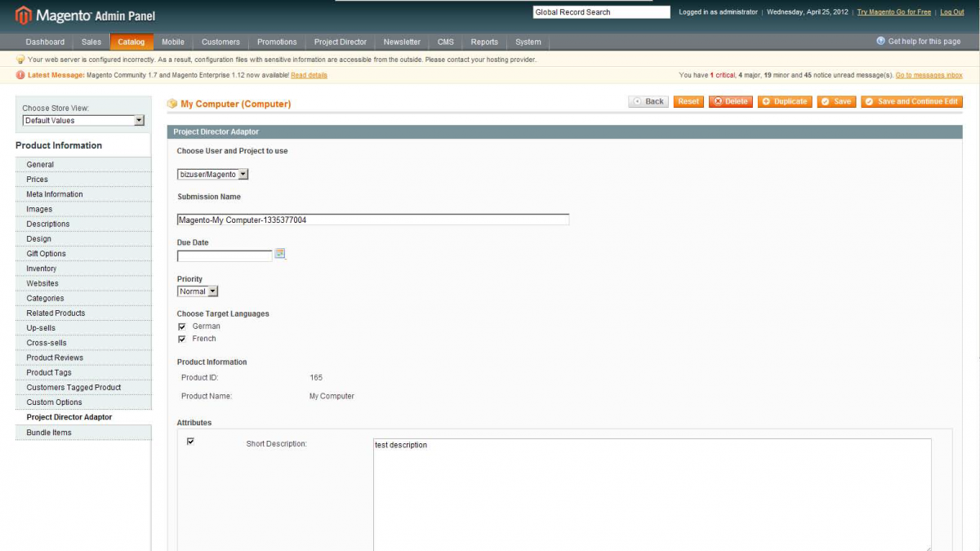Uncheck the German target language
This screenshot has height=551, width=980.
click(182, 327)
